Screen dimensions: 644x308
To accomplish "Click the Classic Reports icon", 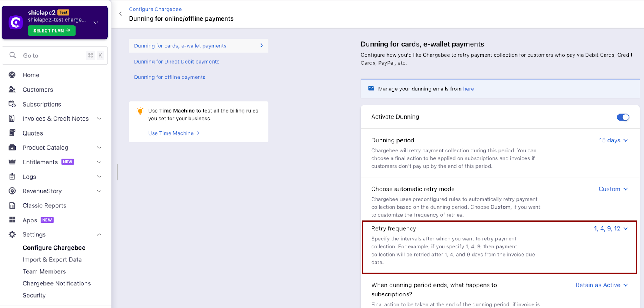I will (x=12, y=205).
